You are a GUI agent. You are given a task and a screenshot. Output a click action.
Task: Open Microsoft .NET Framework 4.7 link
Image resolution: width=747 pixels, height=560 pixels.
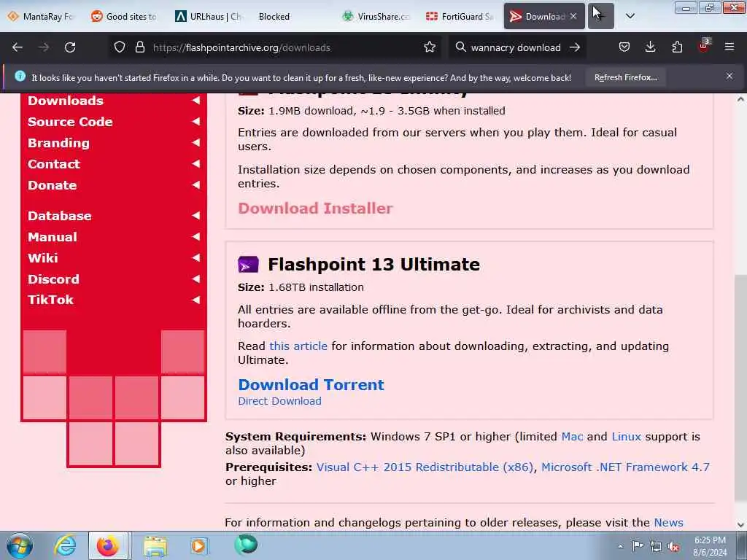pos(625,467)
